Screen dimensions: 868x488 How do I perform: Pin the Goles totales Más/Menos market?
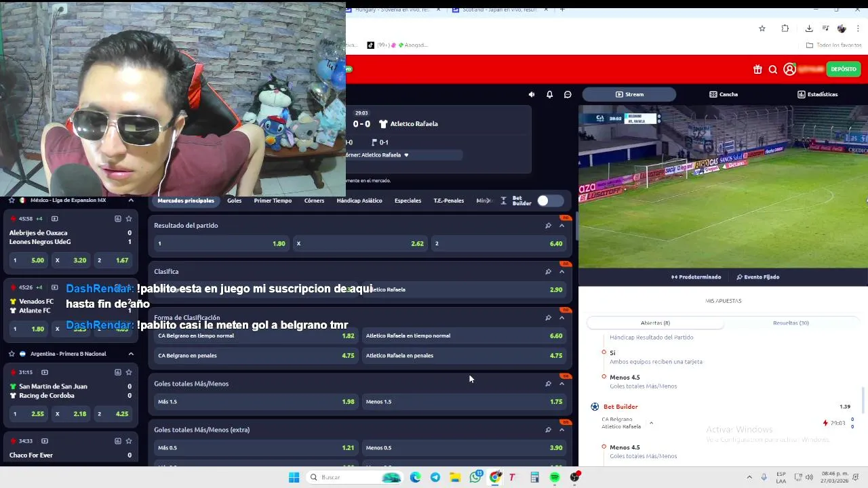tap(548, 384)
